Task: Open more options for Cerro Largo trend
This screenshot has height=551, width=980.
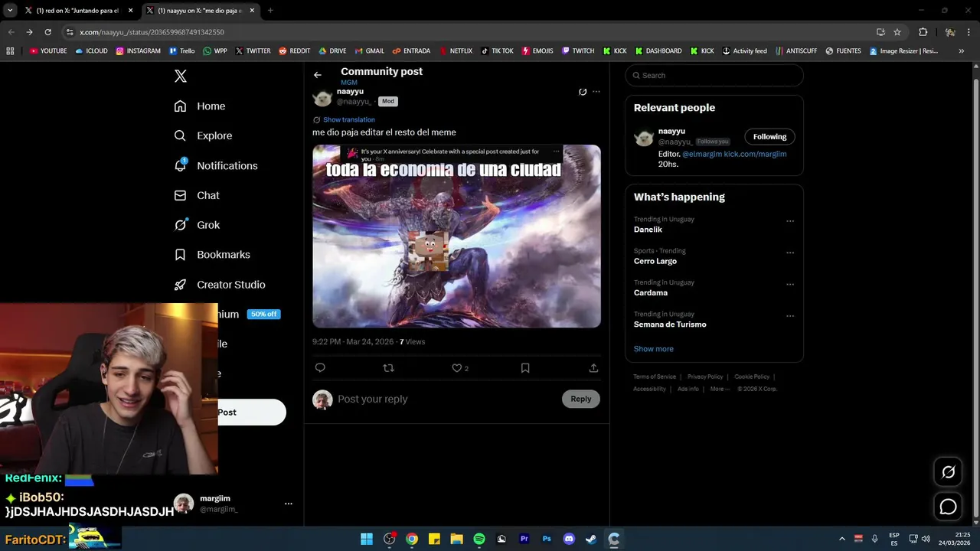Action: (x=790, y=253)
